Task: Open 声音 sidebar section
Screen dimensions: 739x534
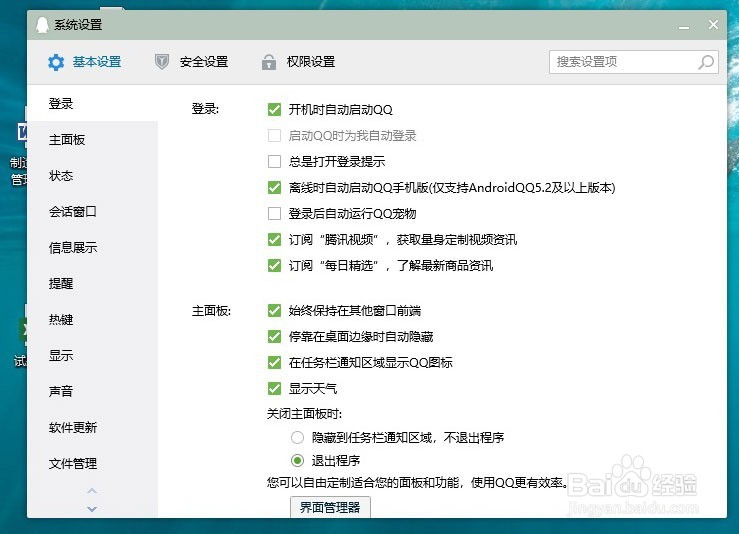Action: coord(92,391)
